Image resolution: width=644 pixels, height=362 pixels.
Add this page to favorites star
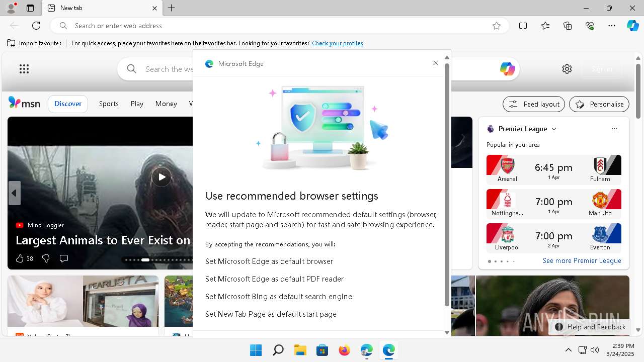coord(497,26)
